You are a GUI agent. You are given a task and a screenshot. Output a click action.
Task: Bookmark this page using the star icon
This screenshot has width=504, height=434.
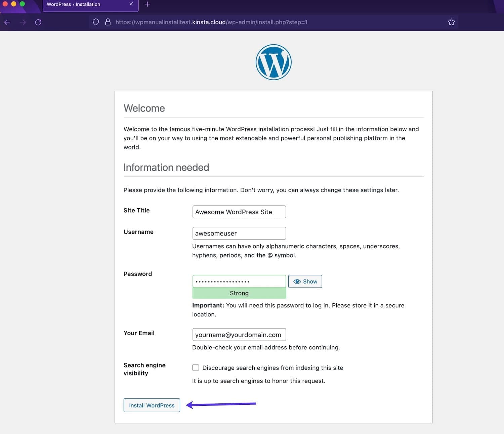[451, 22]
